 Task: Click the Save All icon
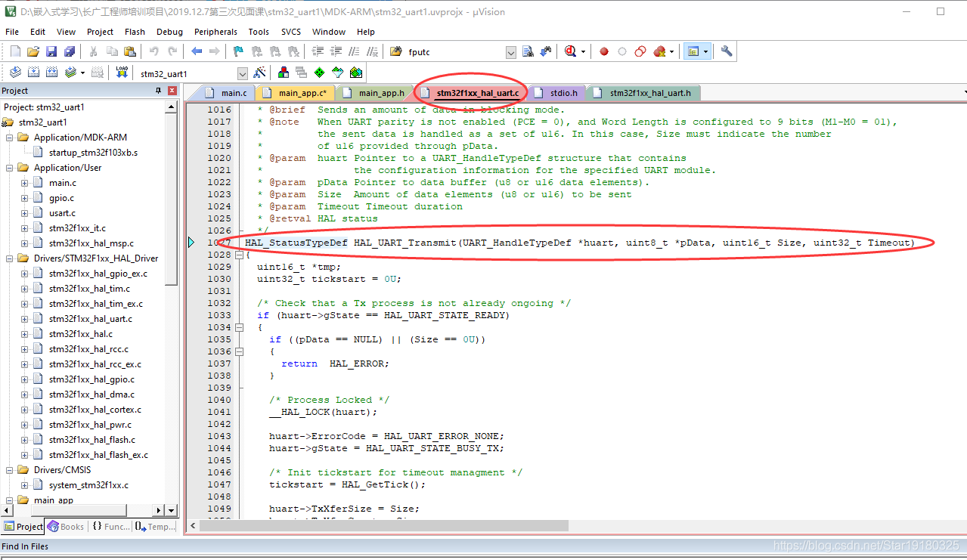[x=70, y=51]
